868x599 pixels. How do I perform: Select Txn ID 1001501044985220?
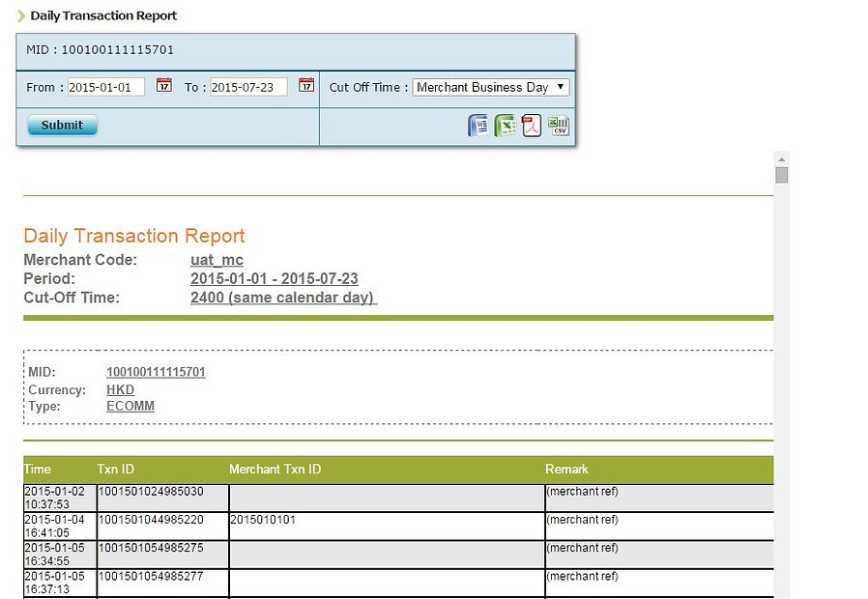[x=151, y=520]
